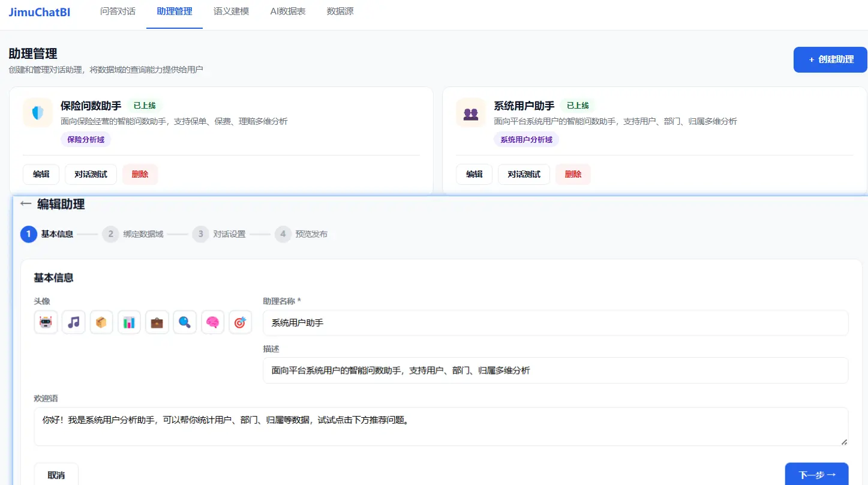Image resolution: width=868 pixels, height=485 pixels.
Task: Open 对话测试 for 保险问数助手
Action: tap(91, 174)
